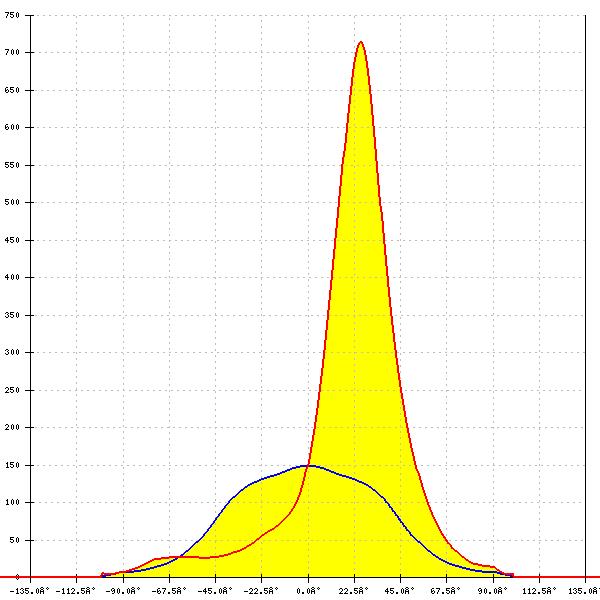This screenshot has height=600, width=600.
Task: Click the positive 90.0° x-axis label
Action: (492, 591)
